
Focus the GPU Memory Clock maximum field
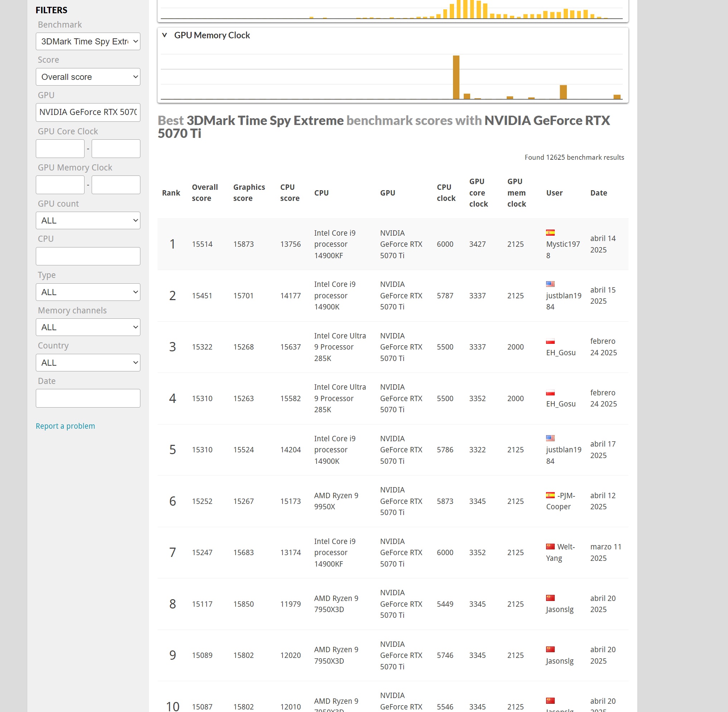click(116, 185)
